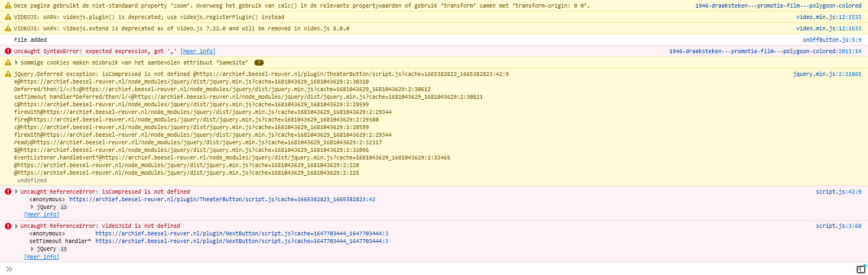Select '<anonymous>' label under isCompressed error
Screen dimensions: 868x275
pyautogui.click(x=47, y=200)
